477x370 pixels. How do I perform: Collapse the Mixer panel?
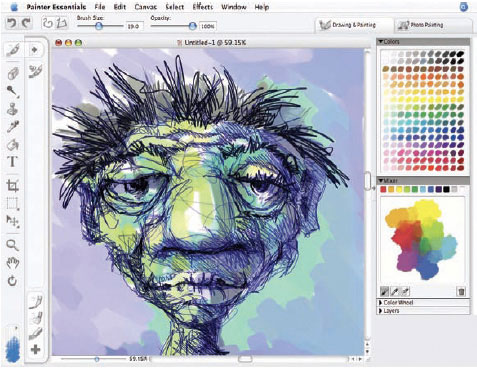(380, 180)
